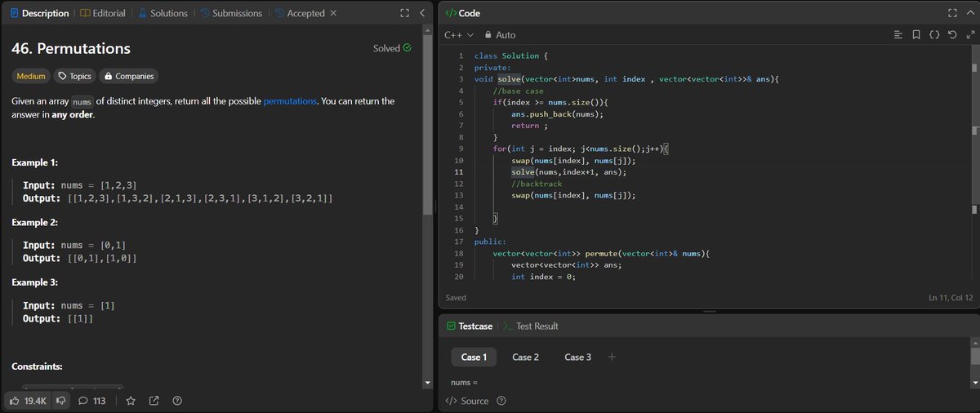
Task: Click the Description panel scroll down arrow
Action: tap(427, 383)
